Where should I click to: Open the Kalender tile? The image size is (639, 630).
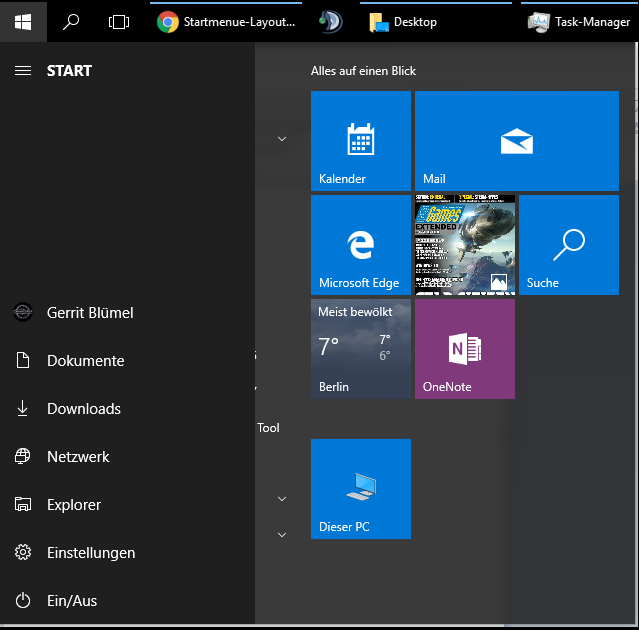click(361, 141)
